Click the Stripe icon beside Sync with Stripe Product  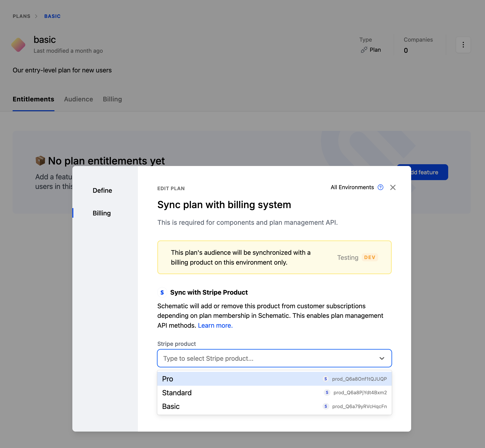pos(162,292)
